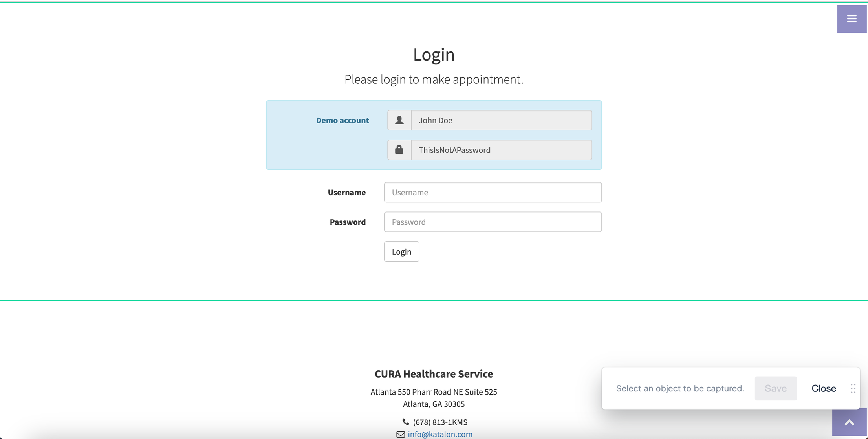Click the demo ThisIsNotAPassword field
This screenshot has width=868, height=439.
click(x=502, y=150)
